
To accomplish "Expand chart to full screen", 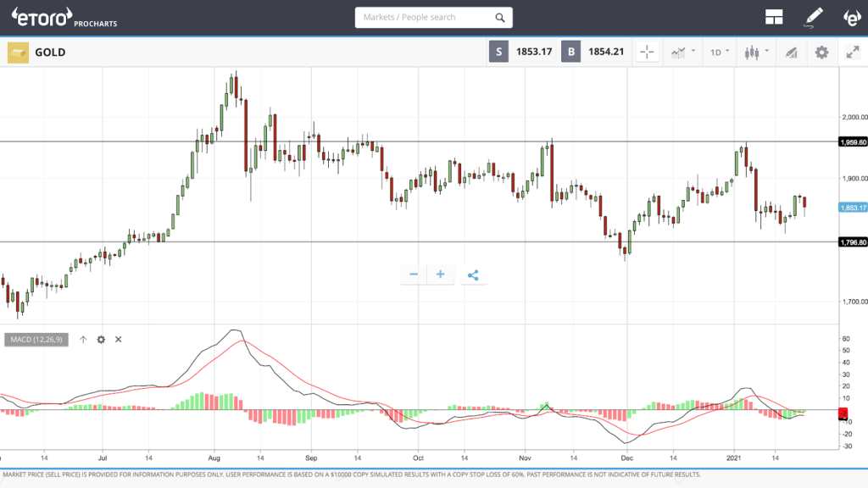I will pos(853,53).
